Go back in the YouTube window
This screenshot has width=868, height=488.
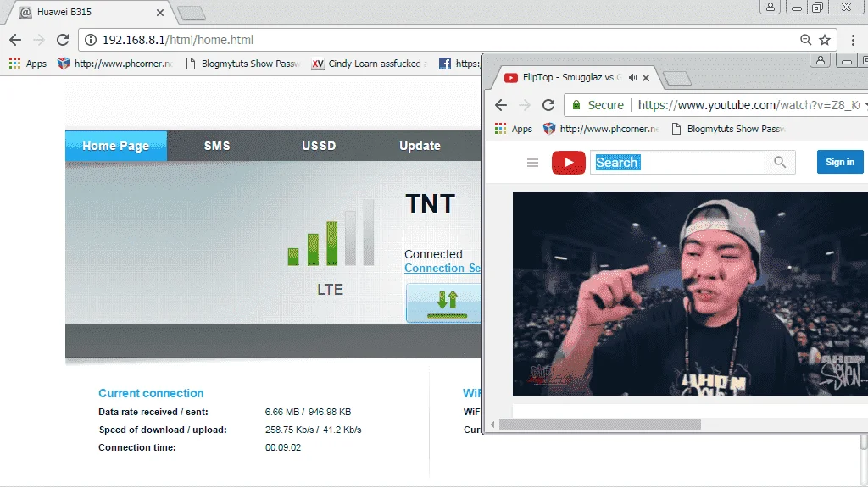501,105
